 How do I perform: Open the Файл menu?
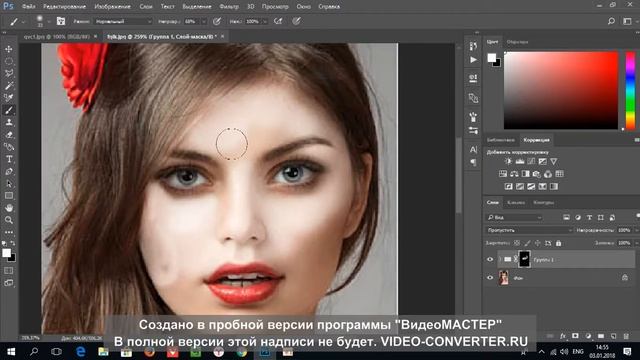point(28,7)
